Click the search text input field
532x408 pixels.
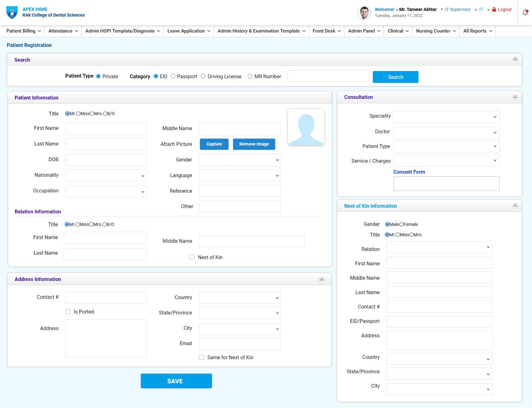[328, 76]
